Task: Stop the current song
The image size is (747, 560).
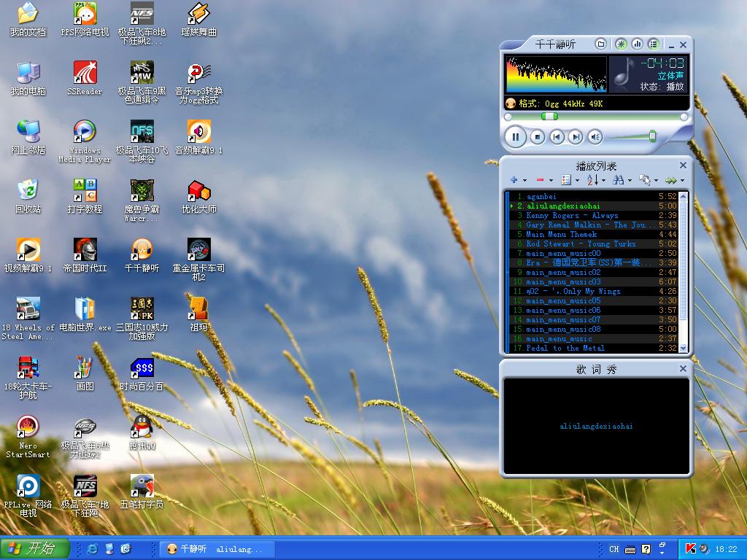Action: pos(538,136)
